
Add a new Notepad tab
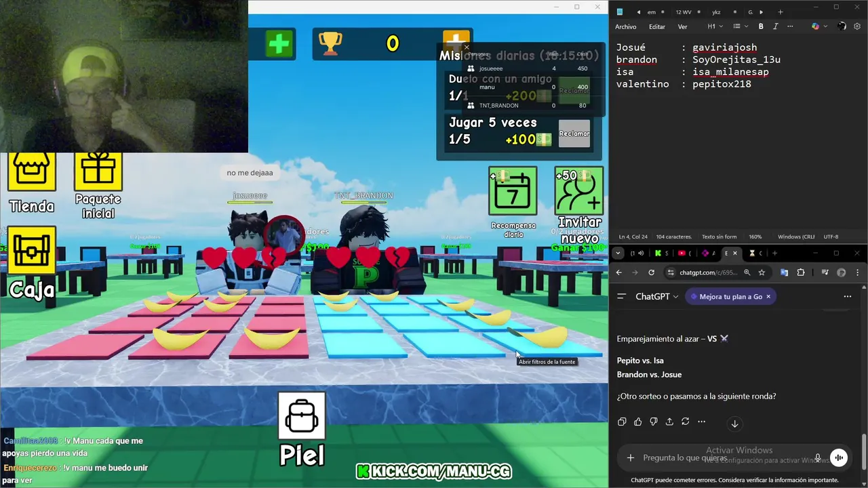pos(780,12)
